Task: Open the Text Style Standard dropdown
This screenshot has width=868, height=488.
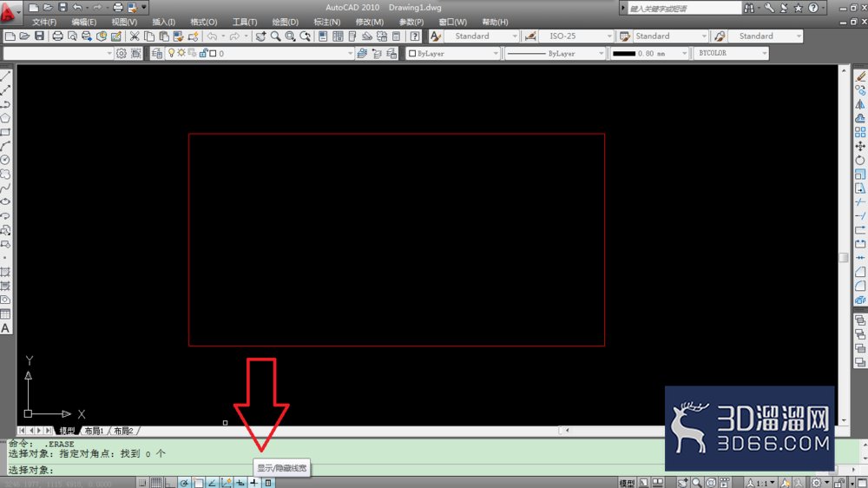Action: pos(482,36)
